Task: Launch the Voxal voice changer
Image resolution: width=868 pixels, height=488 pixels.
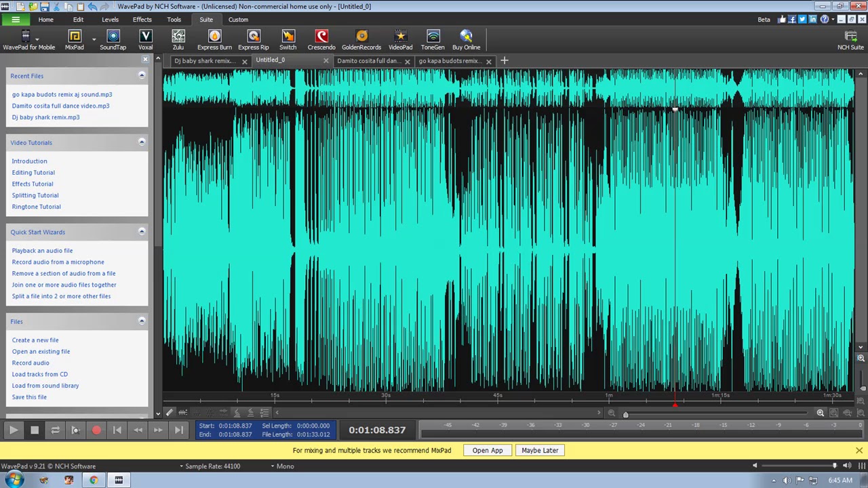Action: tap(145, 40)
